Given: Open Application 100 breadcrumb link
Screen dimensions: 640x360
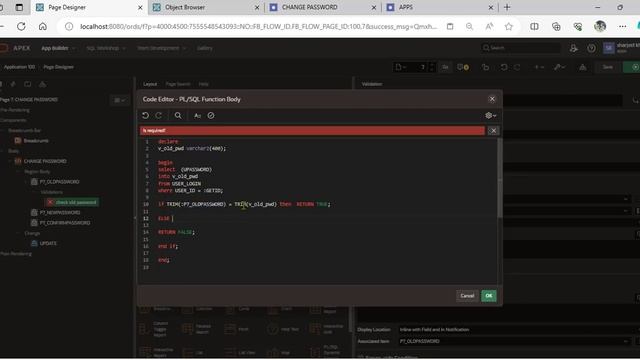Looking at the screenshot, I should point(19,67).
